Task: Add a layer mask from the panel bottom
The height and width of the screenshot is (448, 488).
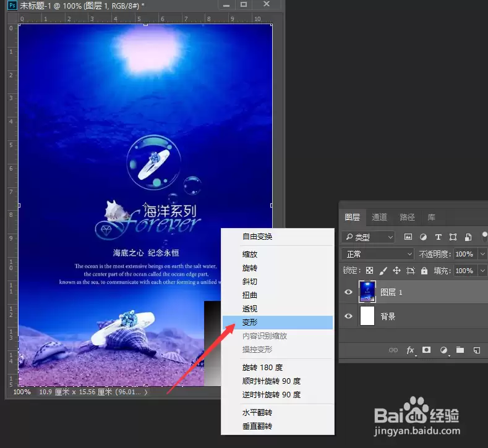Action: click(x=426, y=350)
